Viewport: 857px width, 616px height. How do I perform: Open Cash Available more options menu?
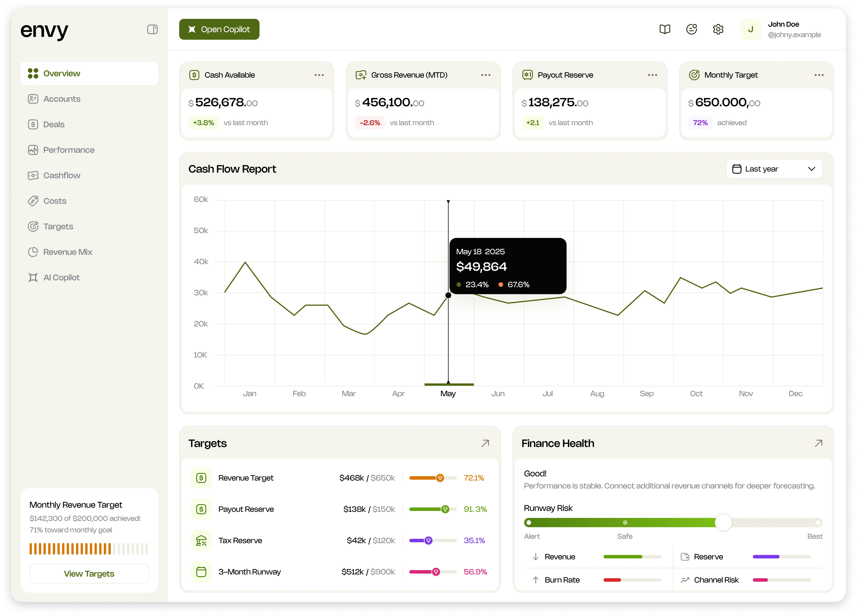click(x=319, y=75)
